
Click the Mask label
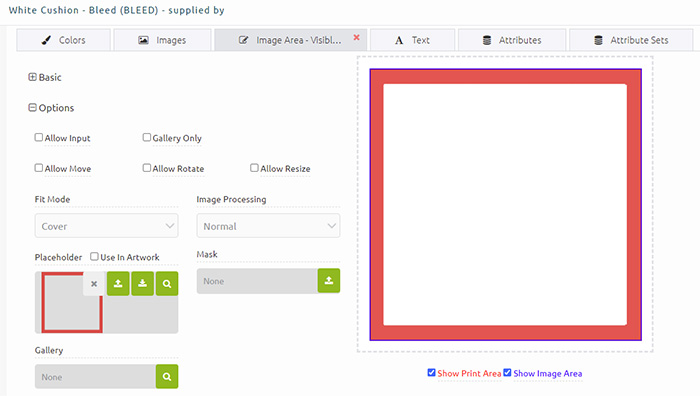(x=207, y=254)
